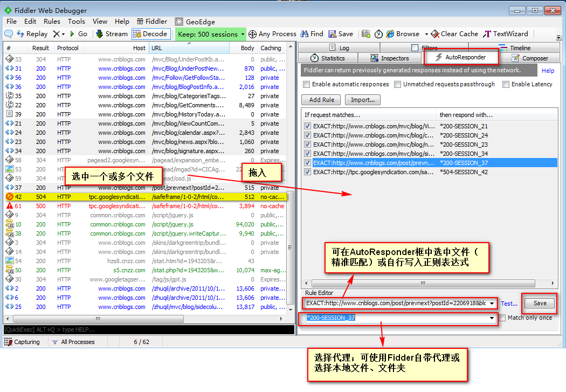
Task: Open the Rules menu
Action: (x=52, y=22)
